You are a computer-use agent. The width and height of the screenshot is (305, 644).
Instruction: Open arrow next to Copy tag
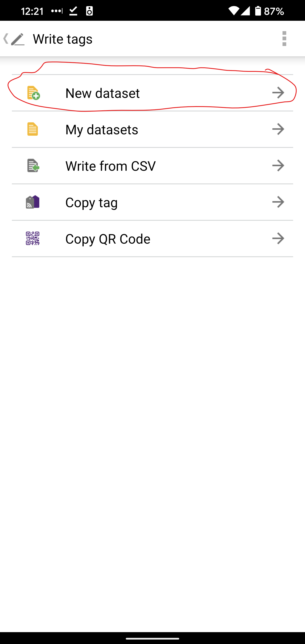[278, 202]
